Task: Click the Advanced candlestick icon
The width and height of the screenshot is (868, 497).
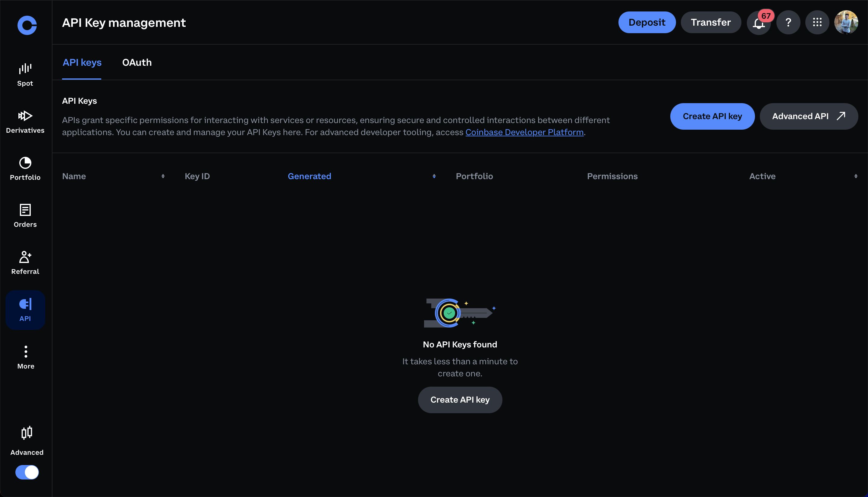Action: click(27, 433)
